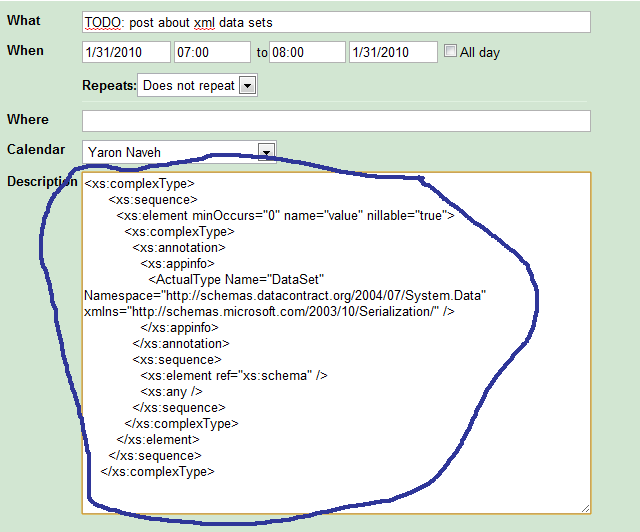
Task: Click the closing '</xs:annotation>' line
Action: click(x=181, y=344)
